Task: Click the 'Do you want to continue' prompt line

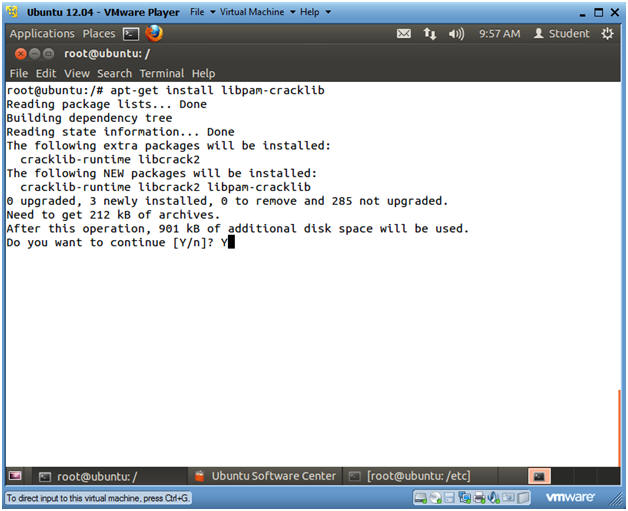Action: (120, 242)
